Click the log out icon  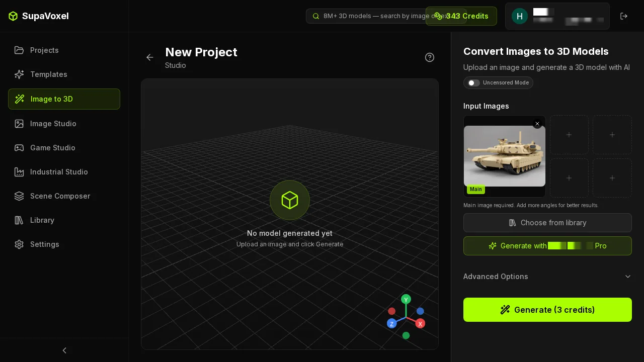point(624,16)
